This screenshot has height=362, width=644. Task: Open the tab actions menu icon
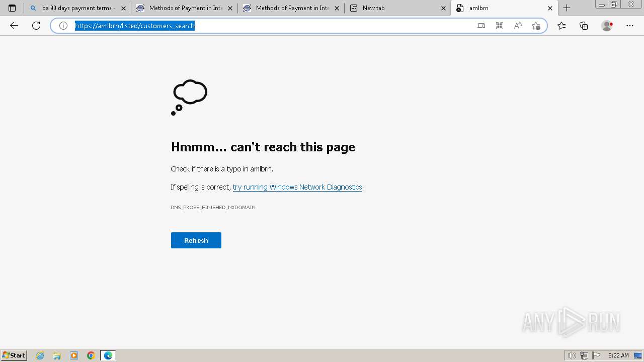[x=12, y=8]
